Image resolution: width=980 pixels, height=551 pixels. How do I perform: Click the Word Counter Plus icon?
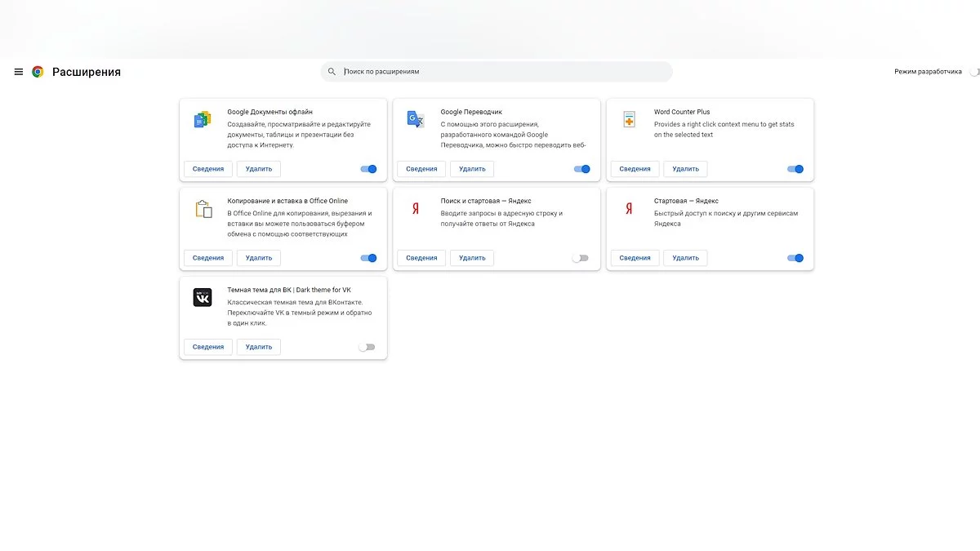[x=629, y=119]
